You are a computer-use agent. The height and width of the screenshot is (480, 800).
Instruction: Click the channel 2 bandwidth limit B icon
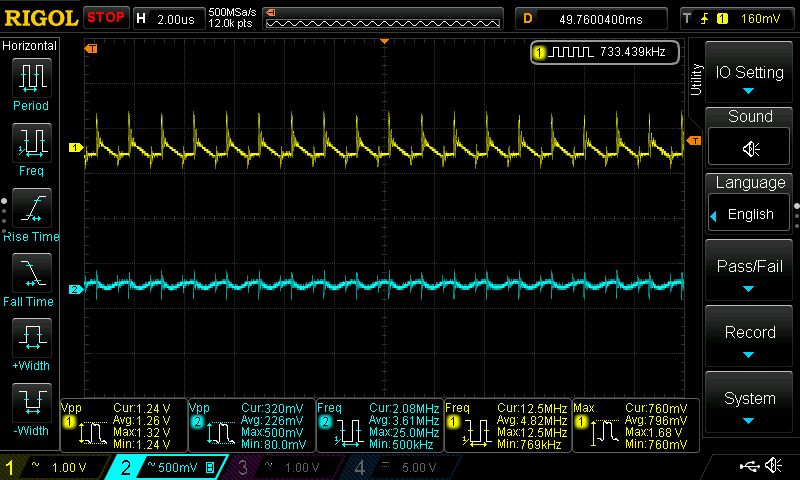point(210,467)
